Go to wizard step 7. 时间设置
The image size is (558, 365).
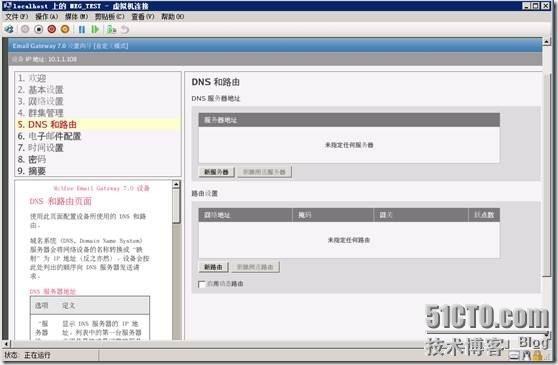pyautogui.click(x=41, y=148)
